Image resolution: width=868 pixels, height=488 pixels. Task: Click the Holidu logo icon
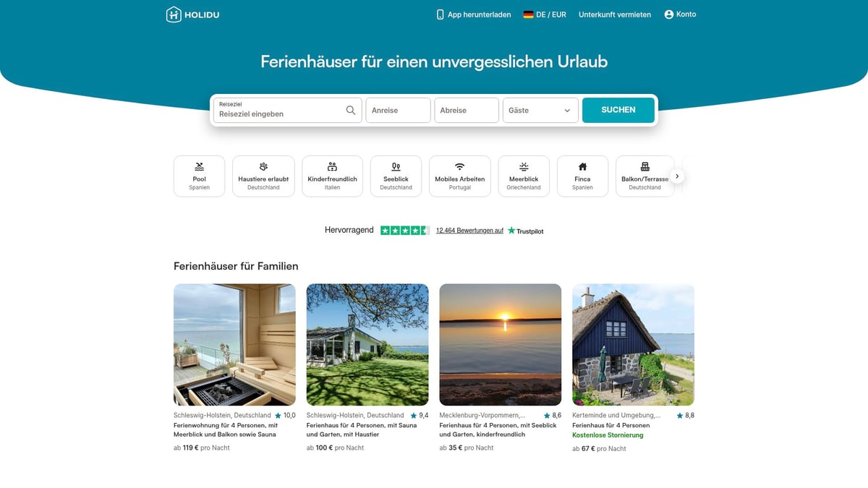(174, 14)
